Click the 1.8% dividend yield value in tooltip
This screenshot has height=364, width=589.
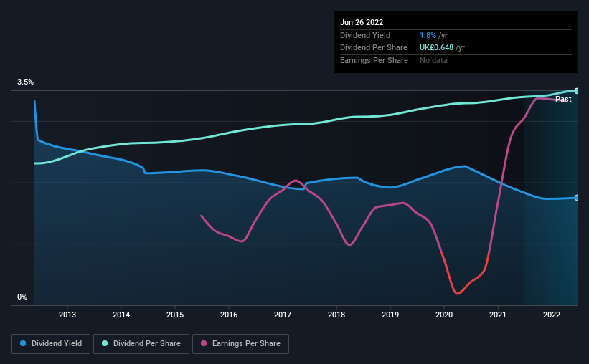coord(428,35)
